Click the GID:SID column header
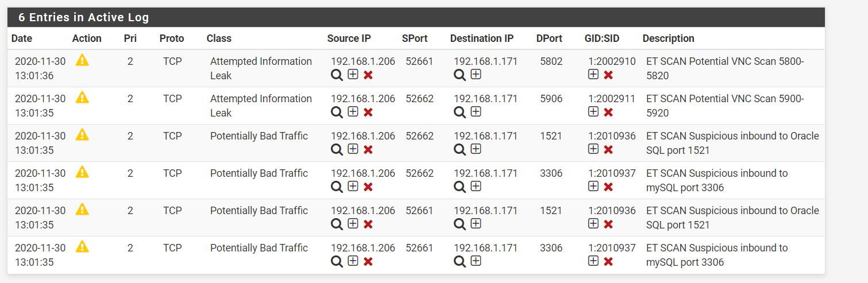Image resolution: width=868 pixels, height=283 pixels. [603, 38]
